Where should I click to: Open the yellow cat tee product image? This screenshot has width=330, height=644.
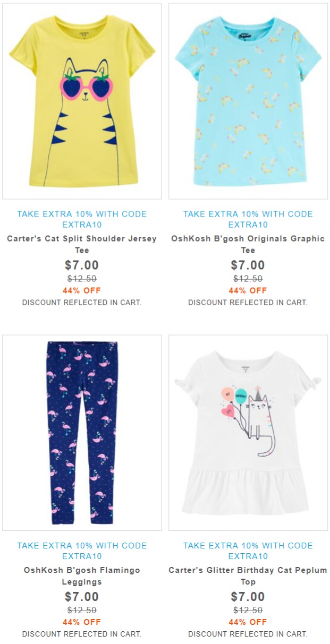pyautogui.click(x=82, y=101)
